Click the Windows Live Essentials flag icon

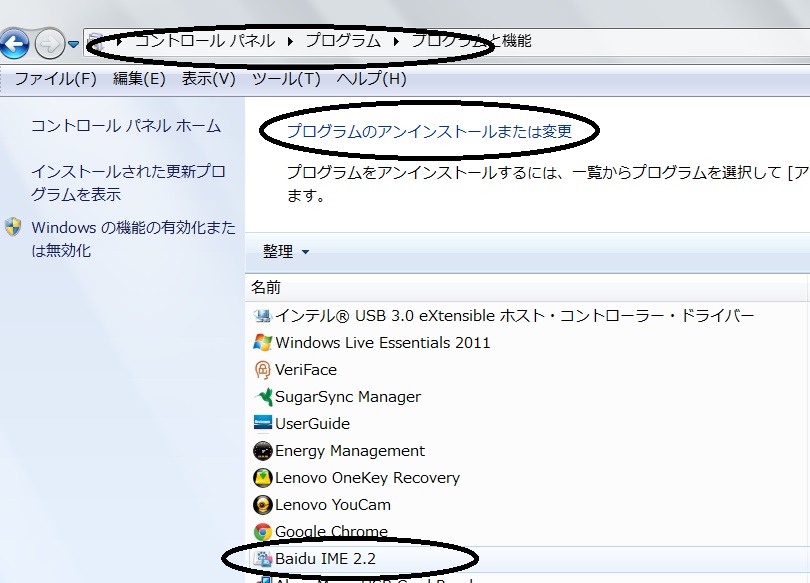(x=262, y=342)
